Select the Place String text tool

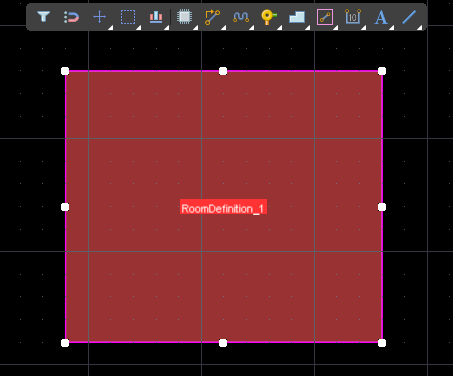tap(381, 17)
